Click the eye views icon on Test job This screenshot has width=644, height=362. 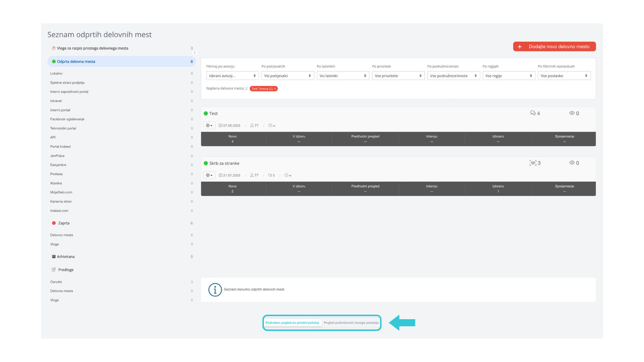pos(572,113)
